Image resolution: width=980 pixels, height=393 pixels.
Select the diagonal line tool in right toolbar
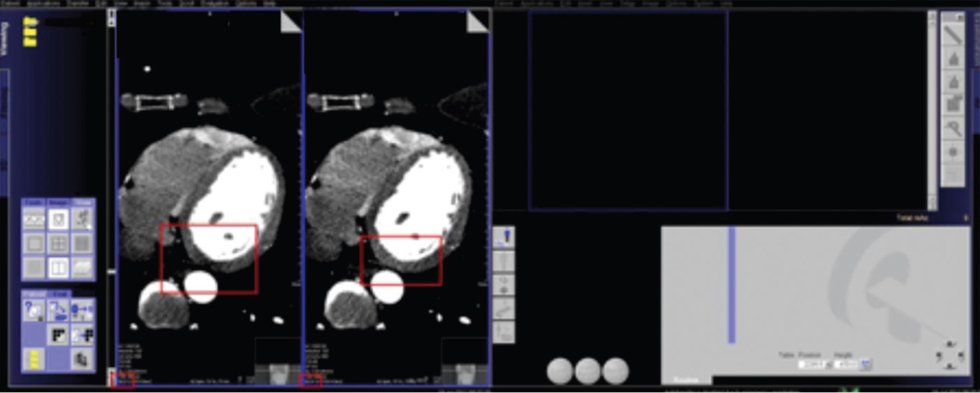pyautogui.click(x=953, y=35)
